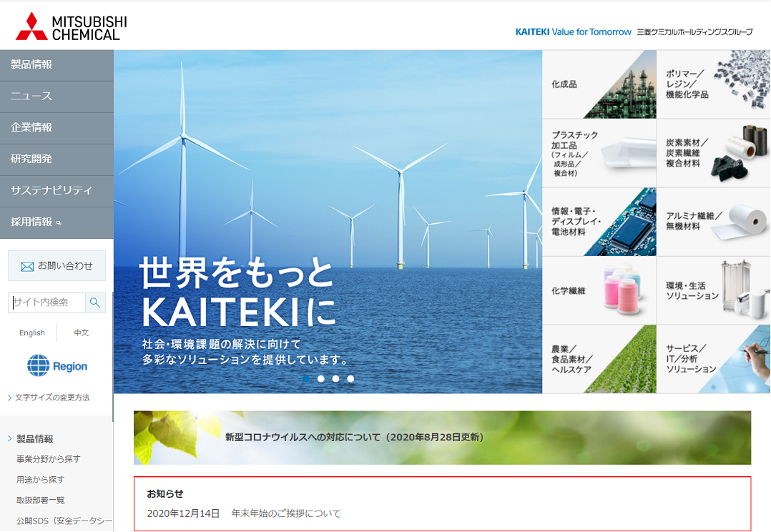The width and height of the screenshot is (771, 532).
Task: Click the 製品情報 heading in lower sidebar
Action: point(34,438)
